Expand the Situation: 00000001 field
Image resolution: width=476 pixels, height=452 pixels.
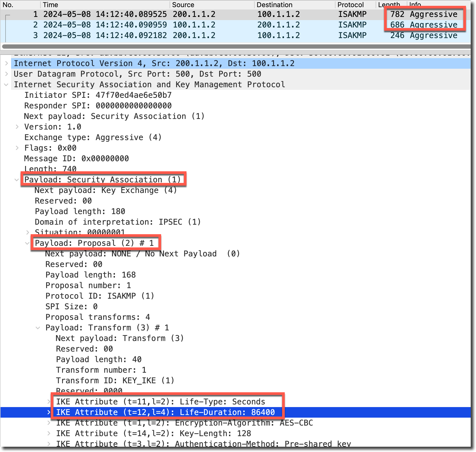pyautogui.click(x=28, y=232)
